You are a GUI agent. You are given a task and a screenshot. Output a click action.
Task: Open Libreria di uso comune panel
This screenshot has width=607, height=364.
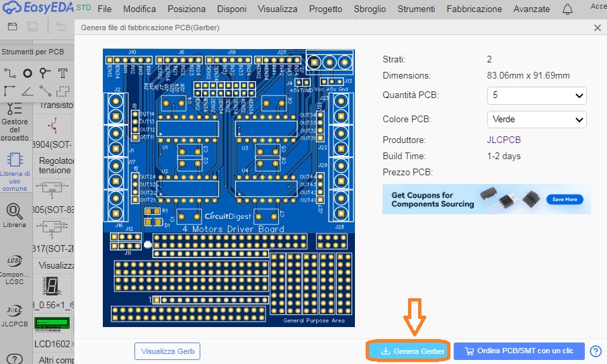15,172
